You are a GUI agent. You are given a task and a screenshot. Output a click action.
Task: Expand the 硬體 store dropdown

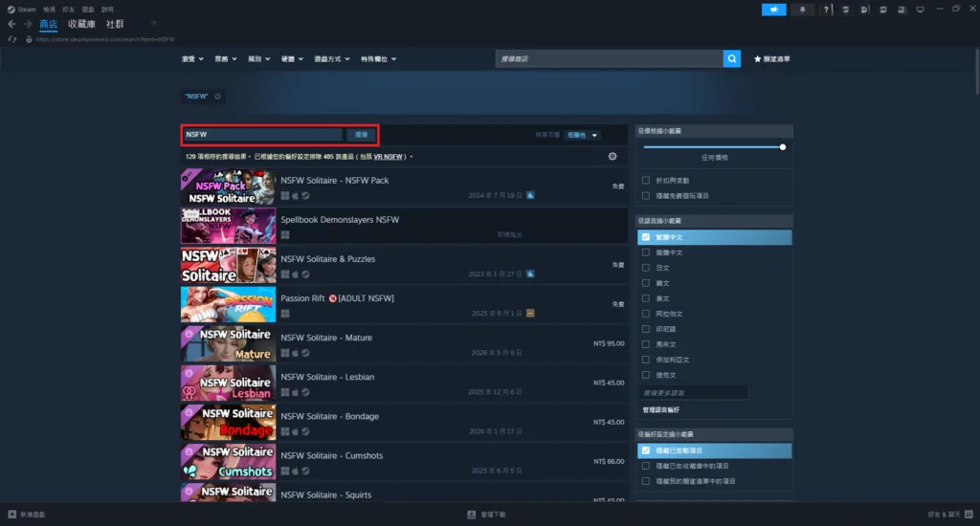click(x=292, y=58)
